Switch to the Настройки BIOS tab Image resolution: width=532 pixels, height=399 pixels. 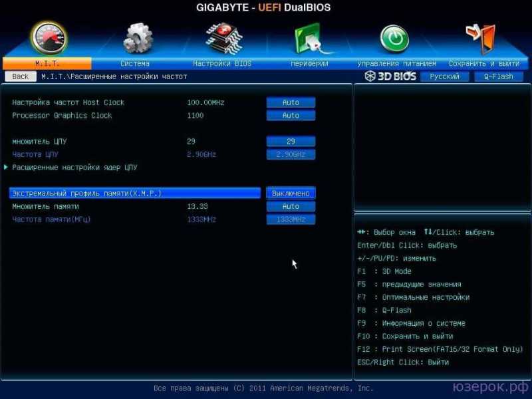222,63
